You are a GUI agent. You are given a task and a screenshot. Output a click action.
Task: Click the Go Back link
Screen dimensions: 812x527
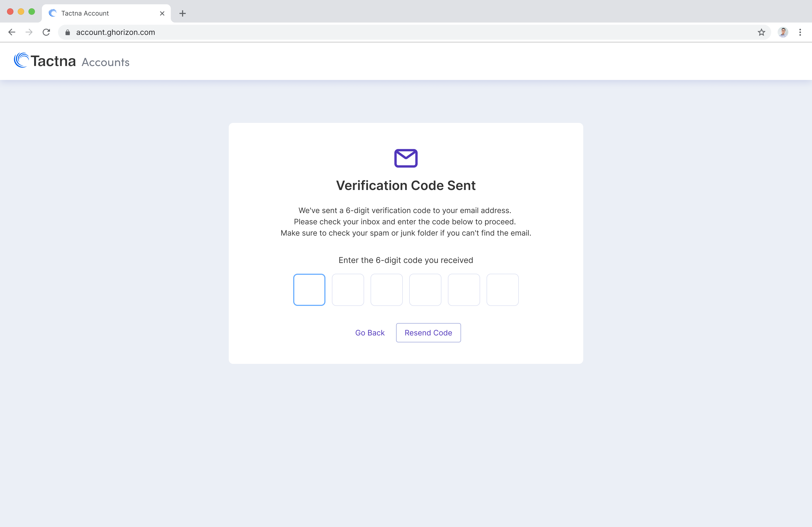pyautogui.click(x=370, y=333)
